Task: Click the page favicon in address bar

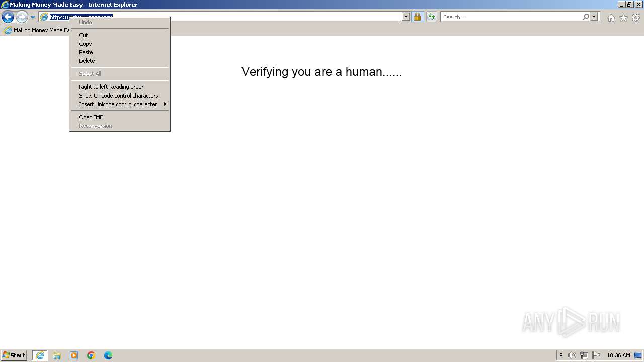Action: pos(44,17)
